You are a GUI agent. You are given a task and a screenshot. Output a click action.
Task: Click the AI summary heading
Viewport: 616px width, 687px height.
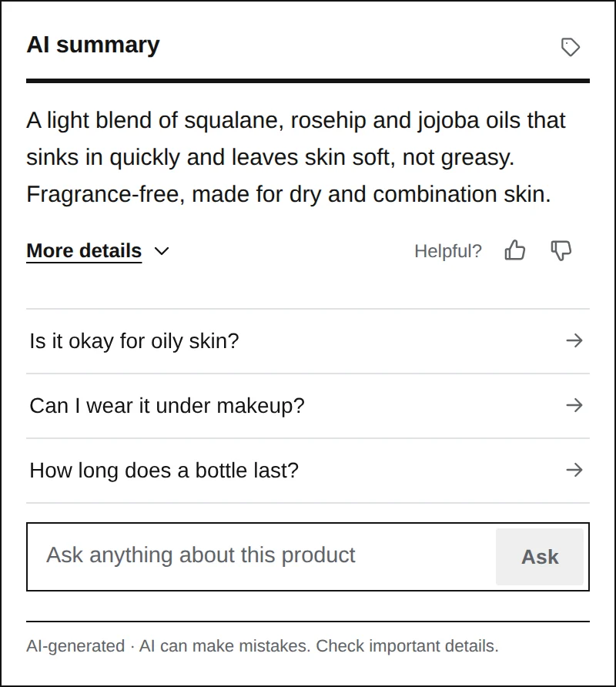(x=93, y=45)
